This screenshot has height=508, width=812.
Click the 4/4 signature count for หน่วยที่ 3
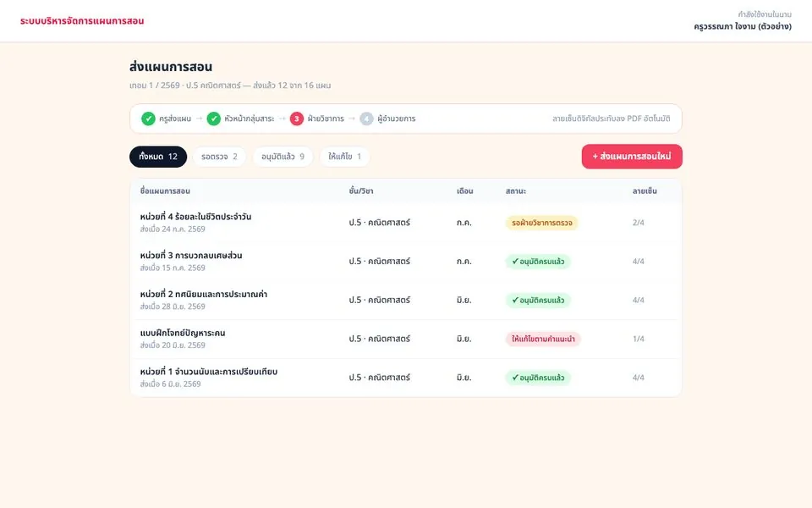(639, 262)
